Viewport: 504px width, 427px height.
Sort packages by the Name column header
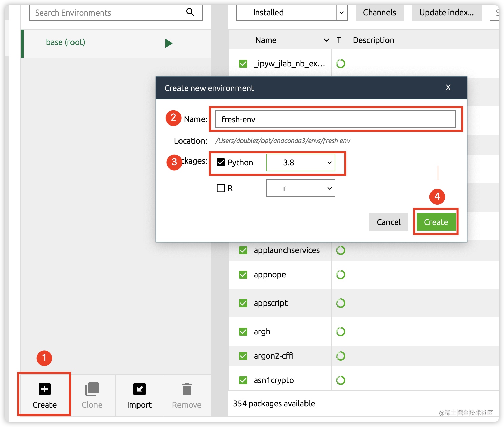266,40
